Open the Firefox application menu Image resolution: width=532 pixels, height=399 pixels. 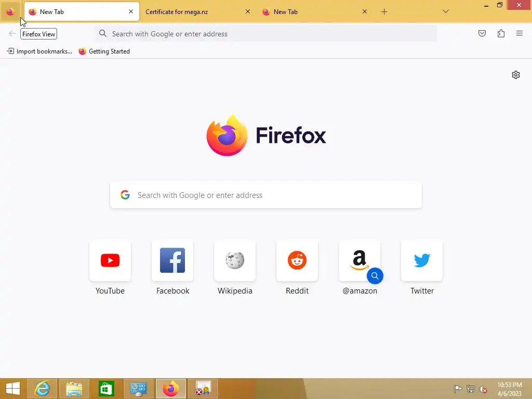coord(520,33)
